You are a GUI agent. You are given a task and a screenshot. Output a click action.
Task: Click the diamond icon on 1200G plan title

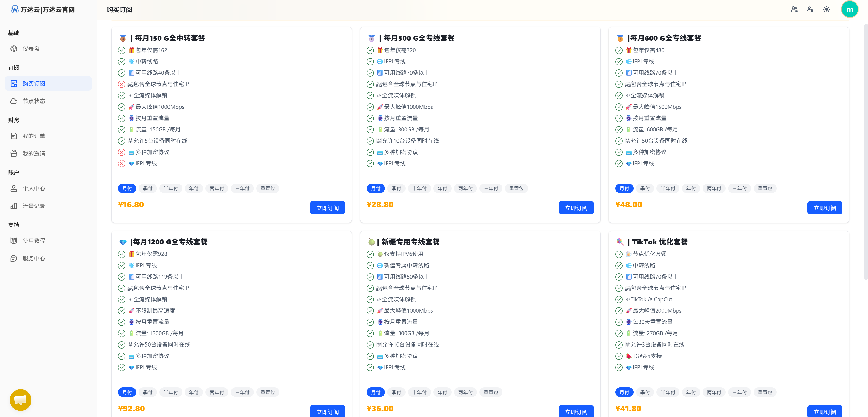click(x=123, y=242)
